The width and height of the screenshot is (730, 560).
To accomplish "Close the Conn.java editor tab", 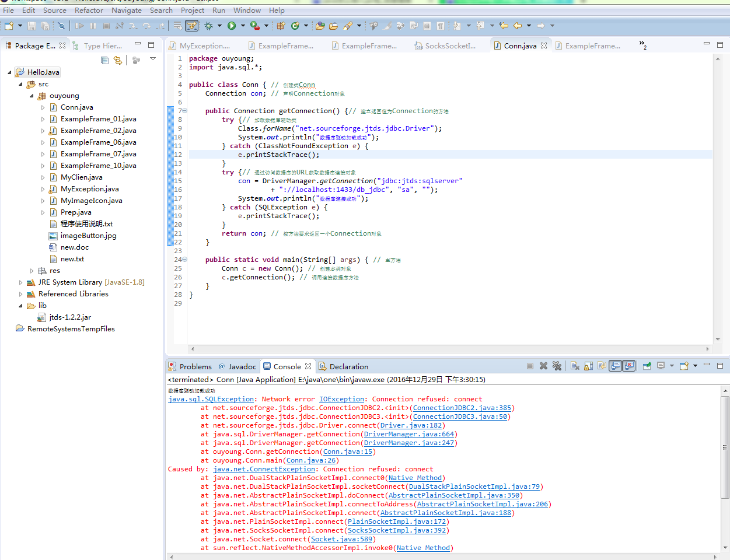I will point(544,45).
